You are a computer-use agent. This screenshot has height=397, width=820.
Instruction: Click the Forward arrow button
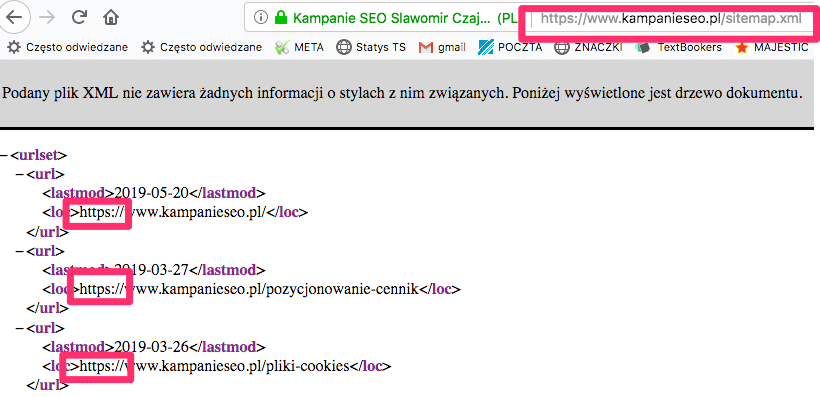[x=48, y=17]
